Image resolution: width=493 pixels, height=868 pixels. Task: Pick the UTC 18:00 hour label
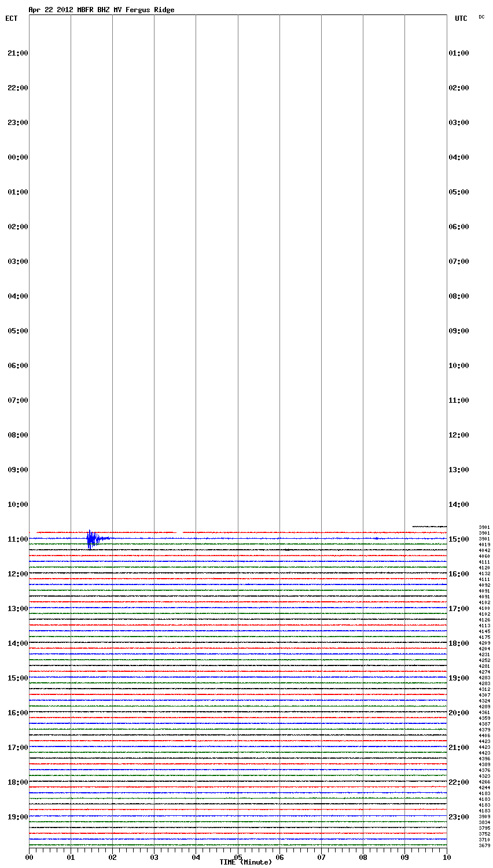pyautogui.click(x=459, y=643)
